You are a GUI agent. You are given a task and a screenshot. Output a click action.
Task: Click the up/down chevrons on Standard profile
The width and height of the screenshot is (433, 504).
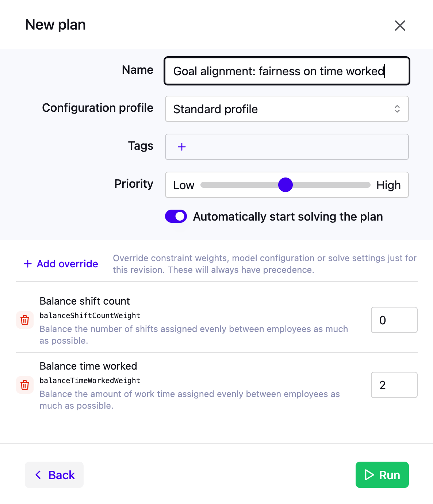point(397,109)
